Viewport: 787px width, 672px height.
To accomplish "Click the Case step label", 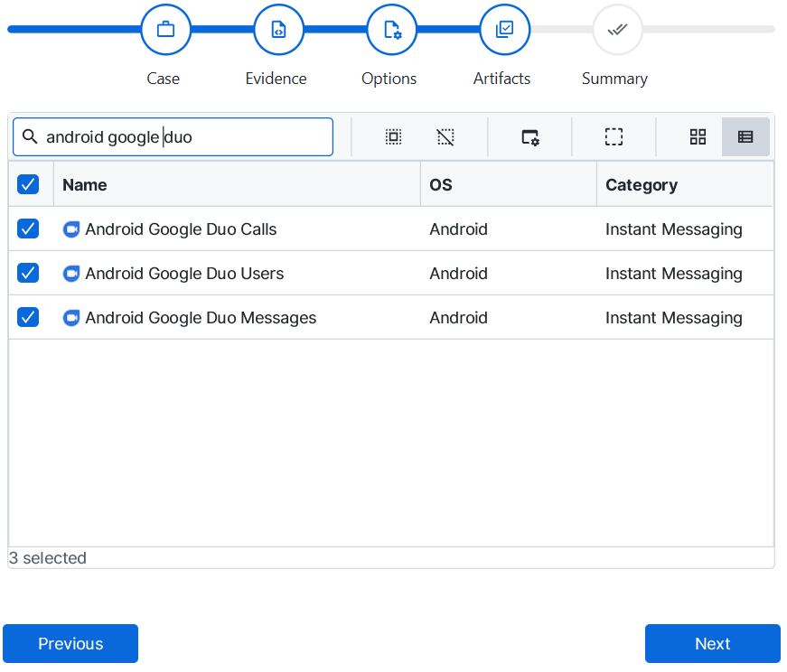I will pyautogui.click(x=164, y=79).
